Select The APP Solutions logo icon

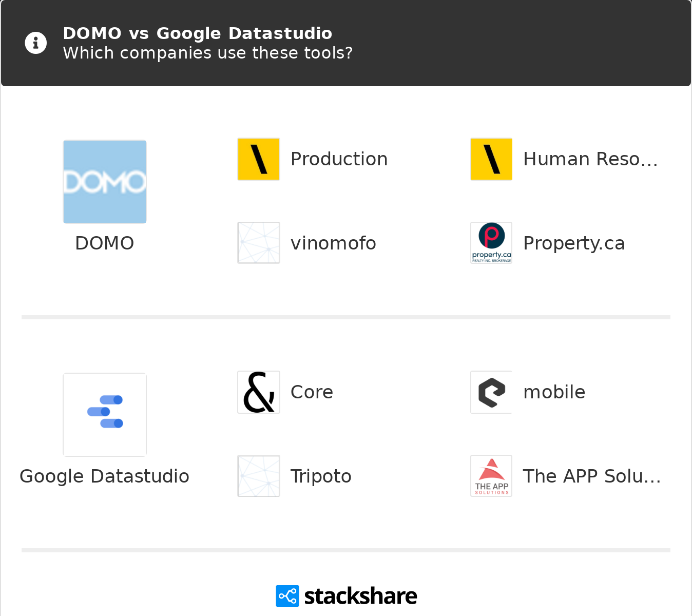(491, 476)
